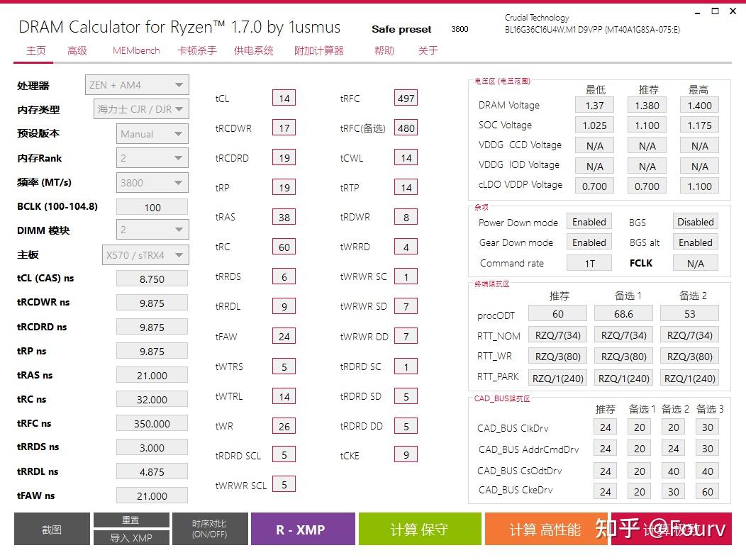This screenshot has height=560, width=746.
Task: Click Power Down mode Enabled value
Action: (x=589, y=222)
